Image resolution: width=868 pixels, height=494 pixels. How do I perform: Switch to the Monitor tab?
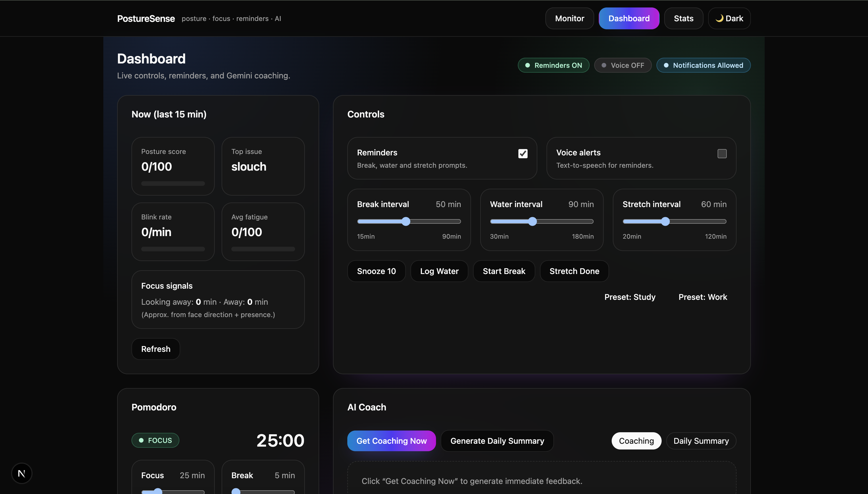click(569, 18)
